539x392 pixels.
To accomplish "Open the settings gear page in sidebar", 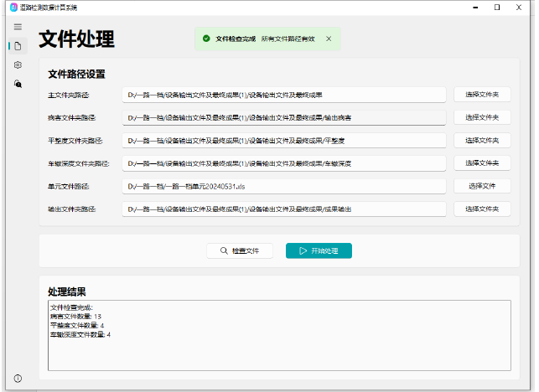I will [18, 64].
